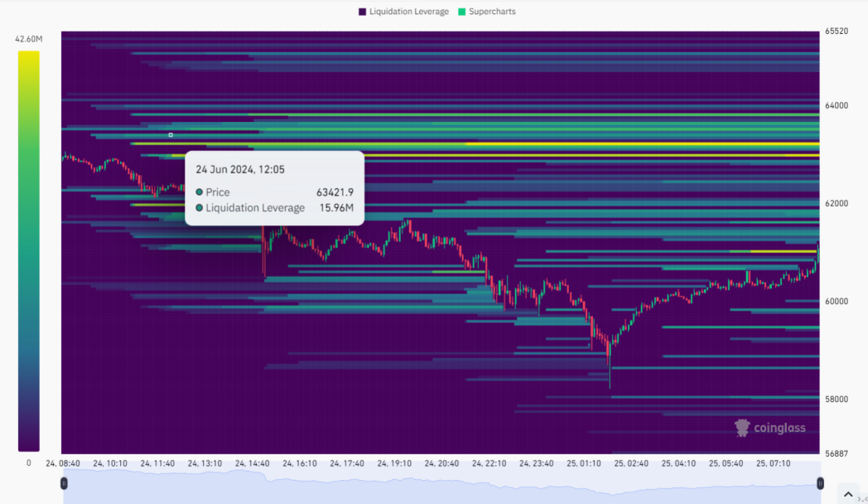The width and height of the screenshot is (868, 504).
Task: Toggle the Supercharts legend item
Action: pyautogui.click(x=486, y=12)
